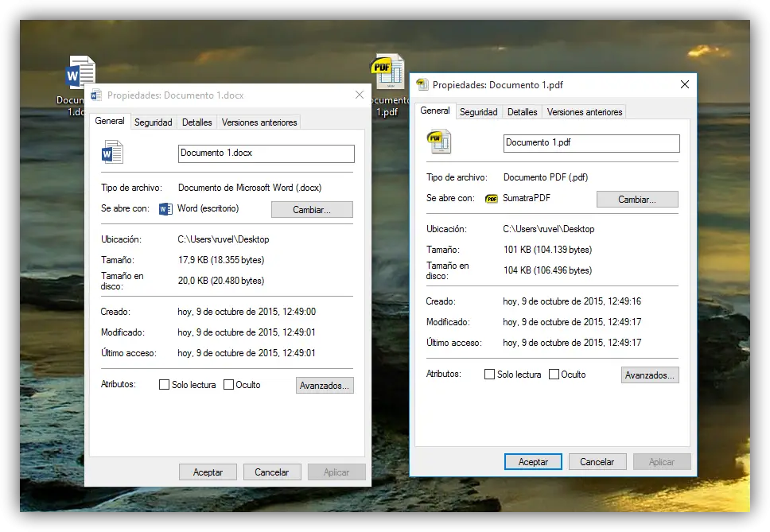Click pdf created date ending 12:49:16
Viewport: 770px width, 532px height.
point(572,301)
